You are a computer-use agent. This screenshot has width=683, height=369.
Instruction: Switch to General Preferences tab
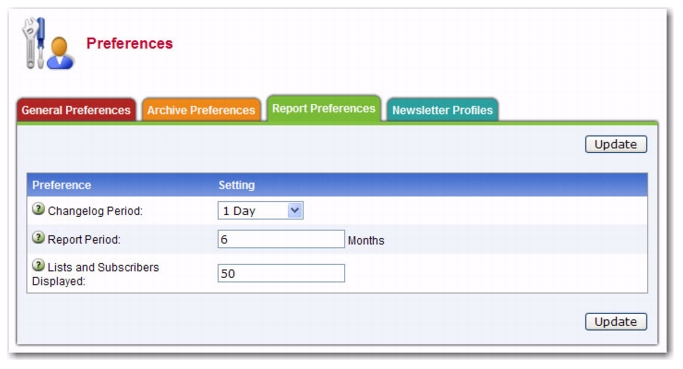coord(76,110)
